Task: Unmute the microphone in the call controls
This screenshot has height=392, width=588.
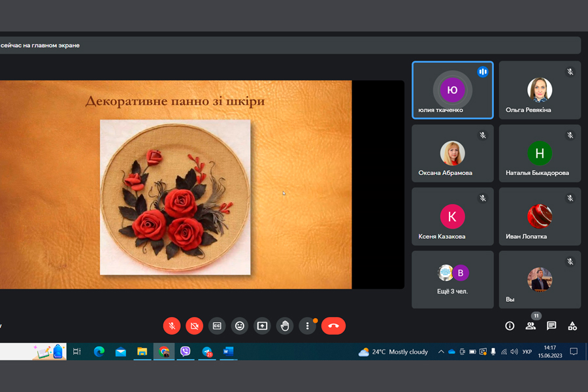Action: tap(172, 325)
